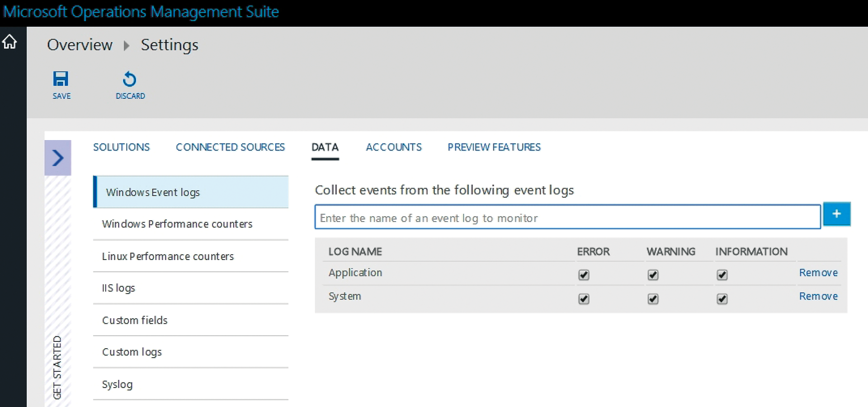This screenshot has height=407, width=868.
Task: Go to Preview Features tab
Action: [494, 147]
